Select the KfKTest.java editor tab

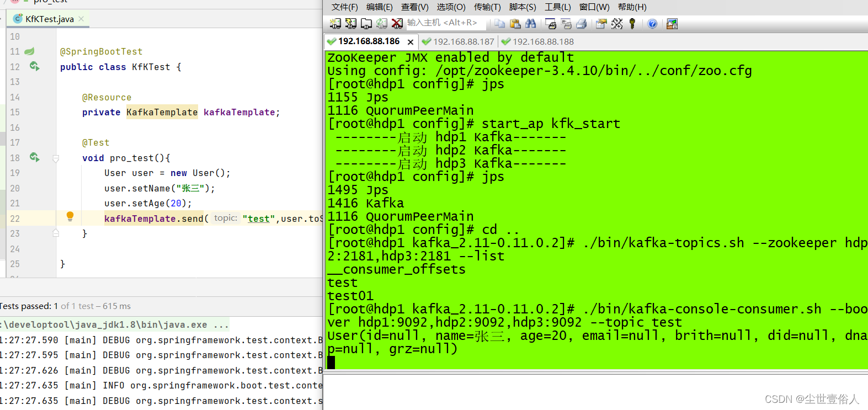pyautogui.click(x=49, y=19)
